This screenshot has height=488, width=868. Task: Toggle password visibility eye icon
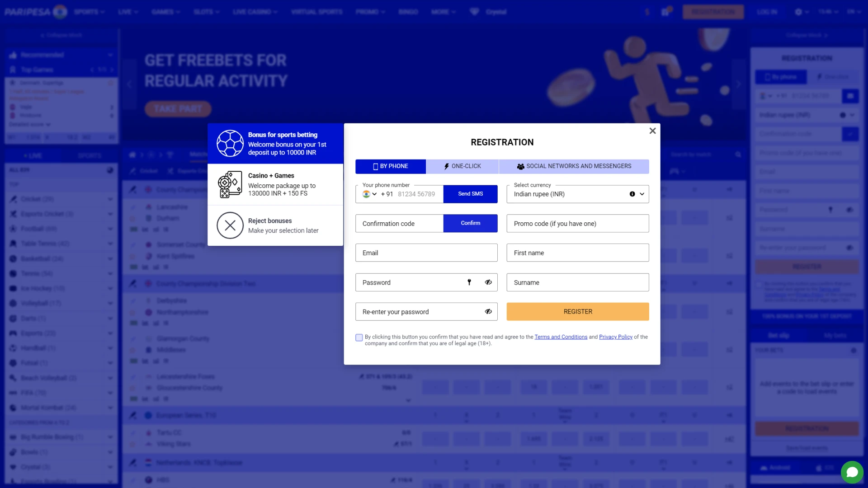point(488,282)
